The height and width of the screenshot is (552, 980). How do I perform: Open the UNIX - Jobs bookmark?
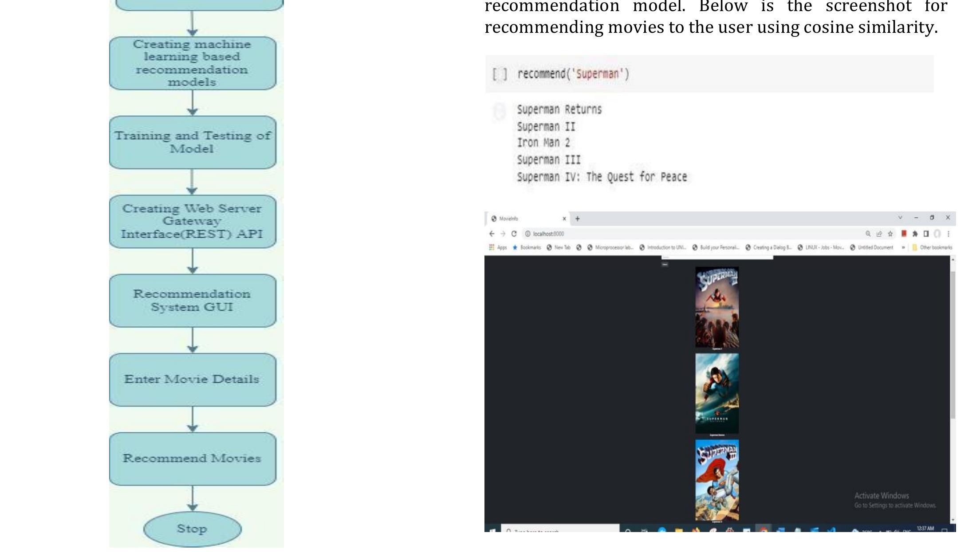[821, 247]
